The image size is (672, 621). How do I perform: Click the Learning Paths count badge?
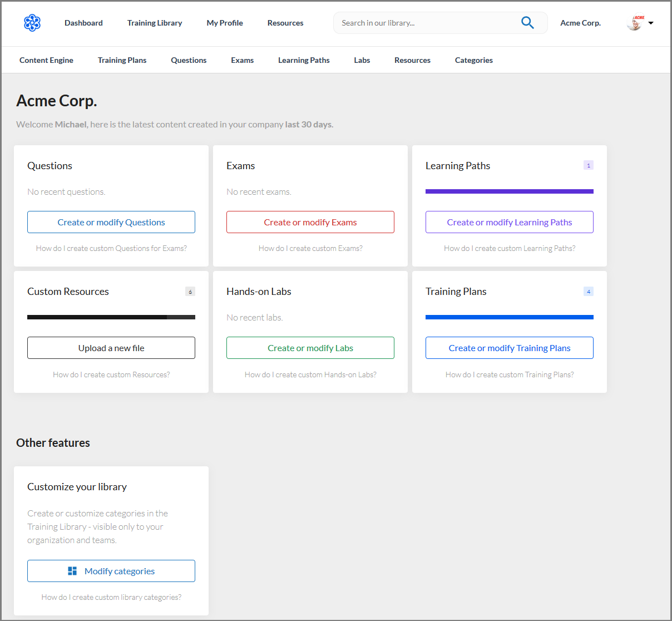(589, 165)
